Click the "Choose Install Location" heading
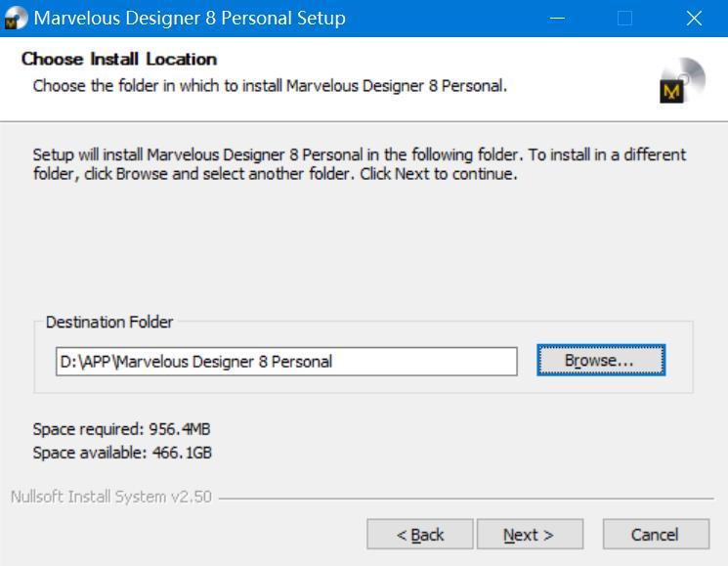The height and width of the screenshot is (566, 728). click(119, 60)
